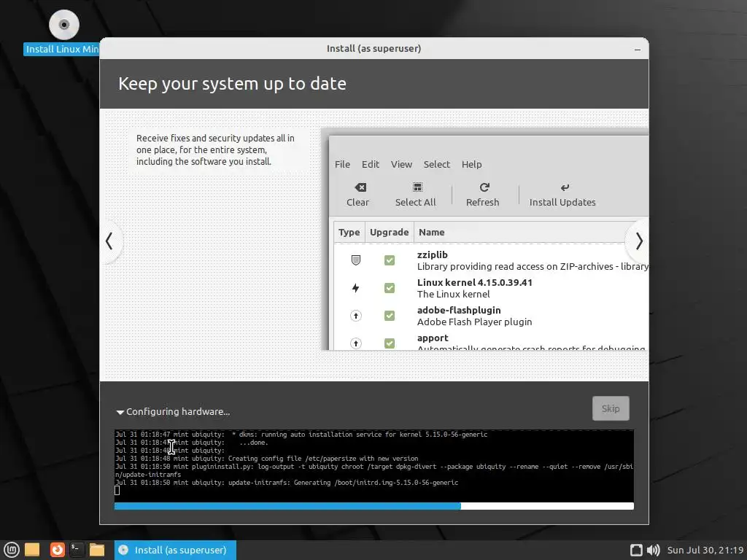The height and width of the screenshot is (560, 747).
Task: Click the Refresh icon in the slideshow
Action: click(x=484, y=187)
